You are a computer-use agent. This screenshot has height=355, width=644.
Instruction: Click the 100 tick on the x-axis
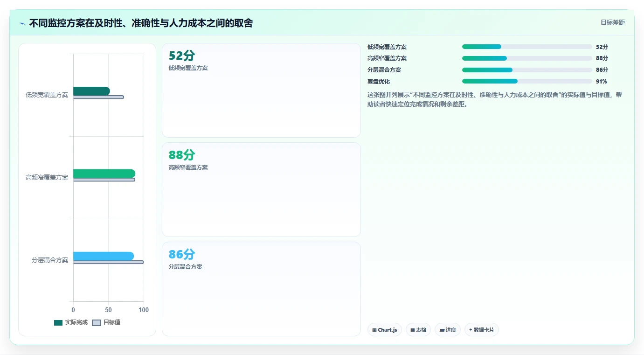click(144, 310)
